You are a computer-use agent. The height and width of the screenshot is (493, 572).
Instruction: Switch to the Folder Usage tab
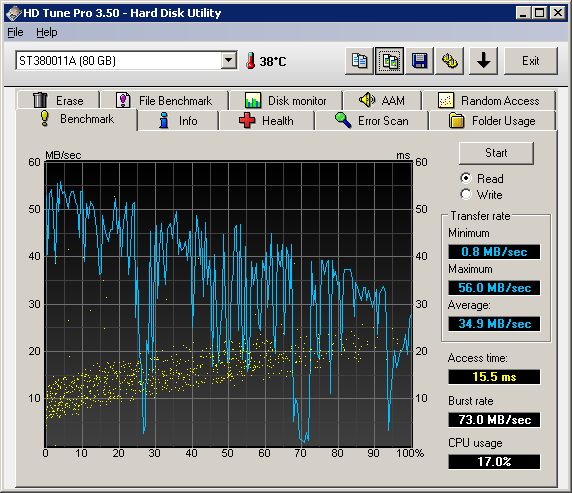(492, 120)
